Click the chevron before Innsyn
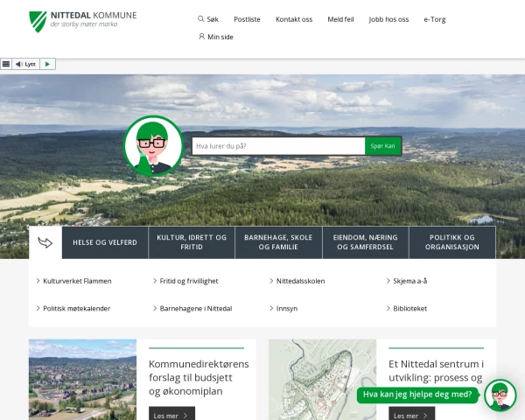Viewport: 525px width, 420px height. pos(271,308)
